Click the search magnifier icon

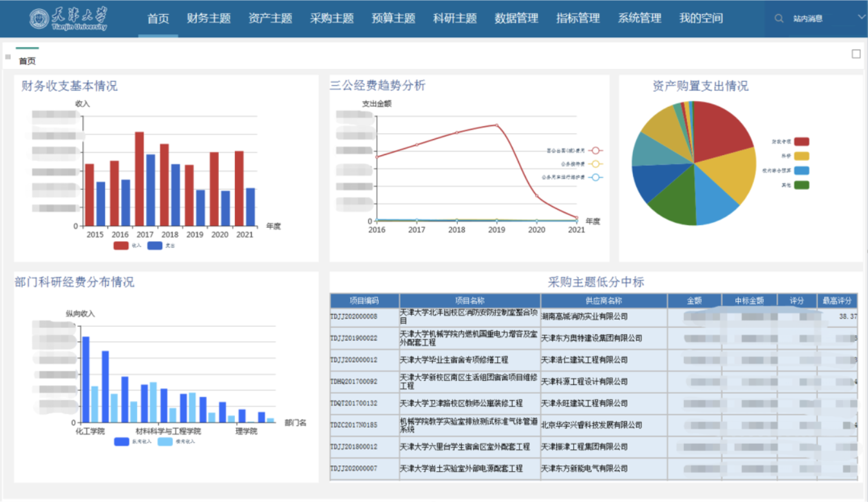pos(779,19)
